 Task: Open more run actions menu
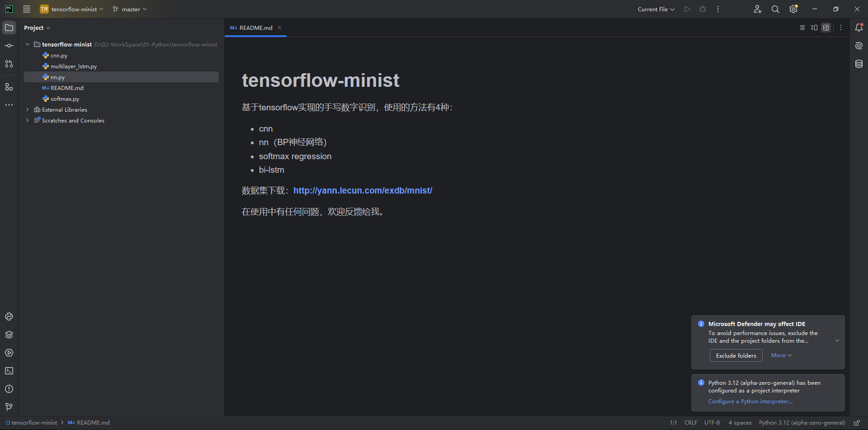pos(718,9)
